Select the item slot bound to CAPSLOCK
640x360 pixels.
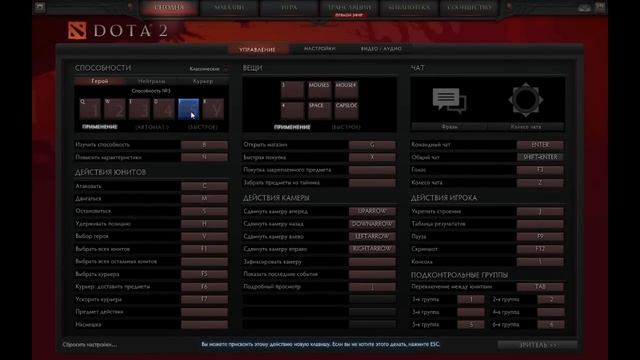tap(346, 111)
